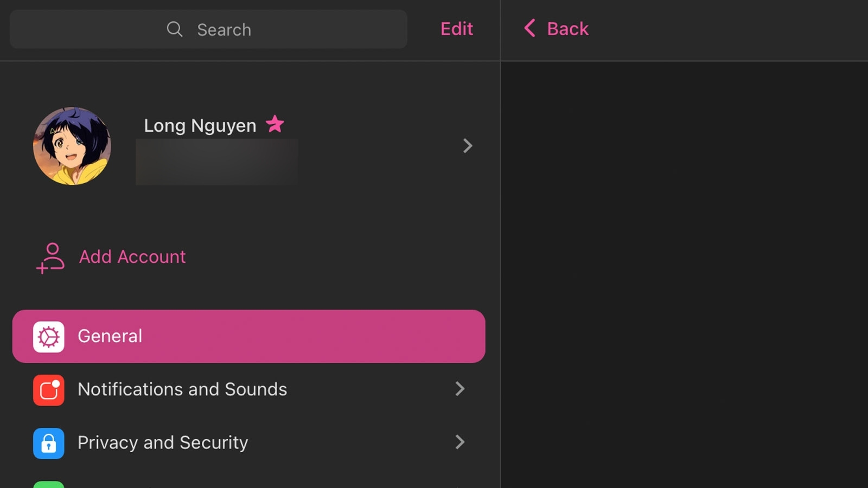Open the profile avatar picture
The image size is (868, 488).
tap(72, 146)
